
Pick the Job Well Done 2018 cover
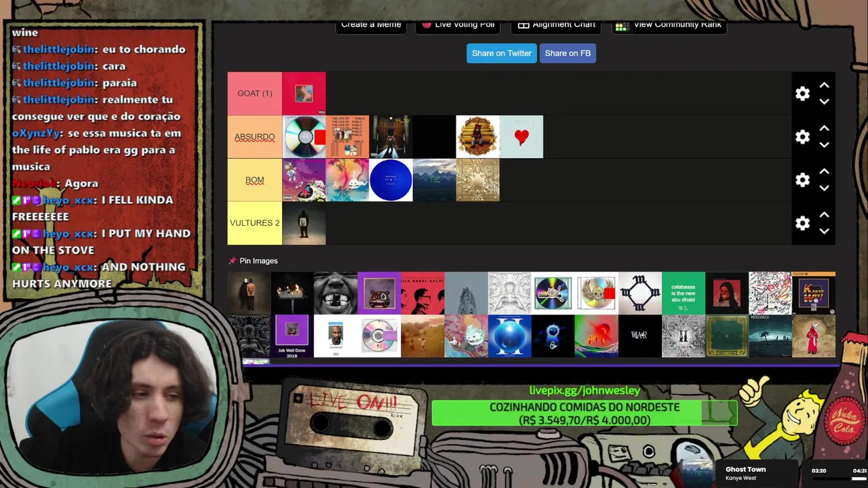pos(292,336)
